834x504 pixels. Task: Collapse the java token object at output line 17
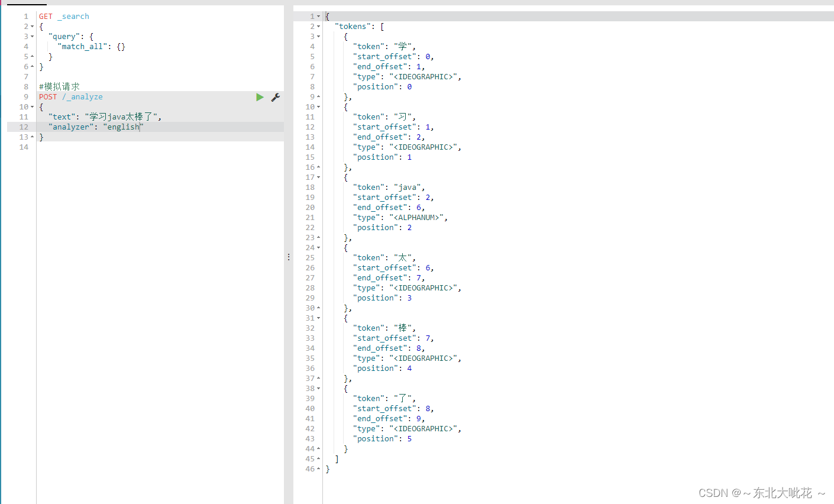[x=318, y=177]
